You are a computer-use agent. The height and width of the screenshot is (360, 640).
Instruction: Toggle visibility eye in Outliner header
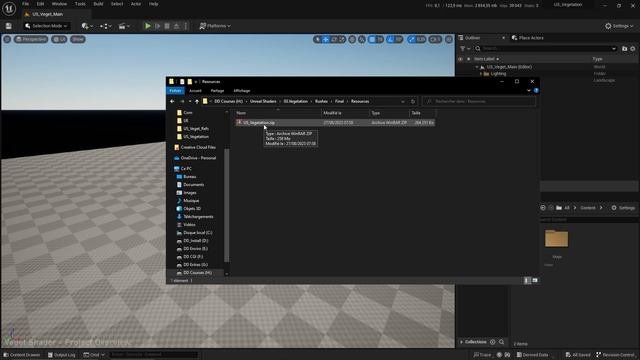coord(460,59)
